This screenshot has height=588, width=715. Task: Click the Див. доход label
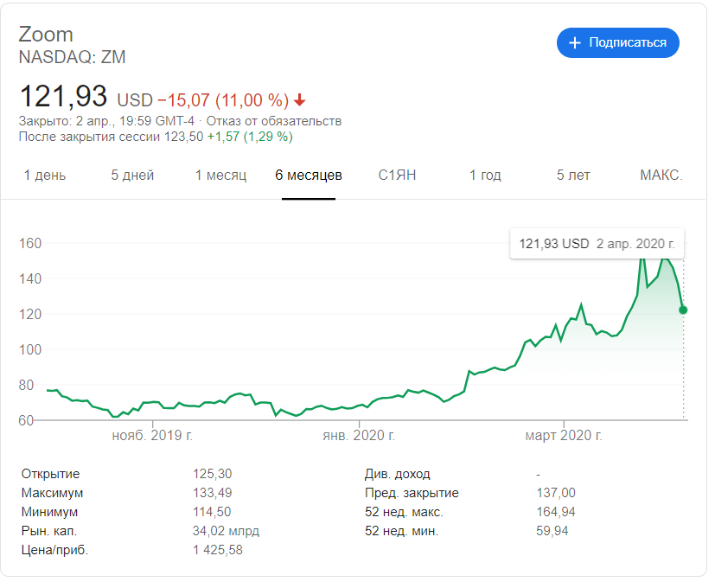397,475
